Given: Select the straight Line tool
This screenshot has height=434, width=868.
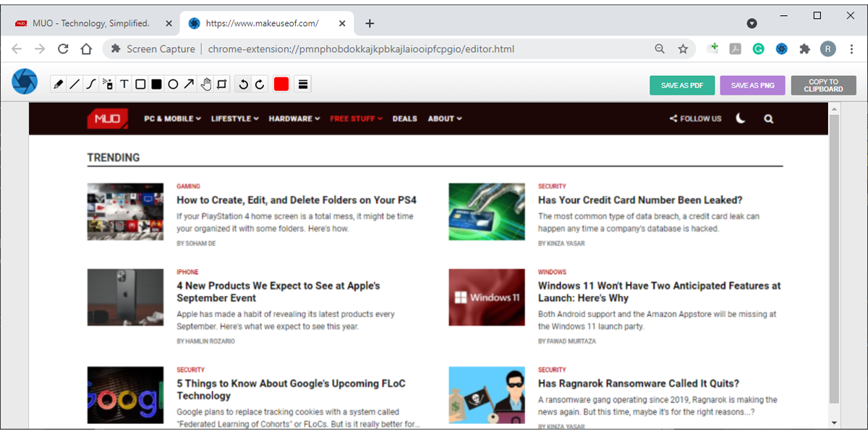Looking at the screenshot, I should click(x=74, y=83).
